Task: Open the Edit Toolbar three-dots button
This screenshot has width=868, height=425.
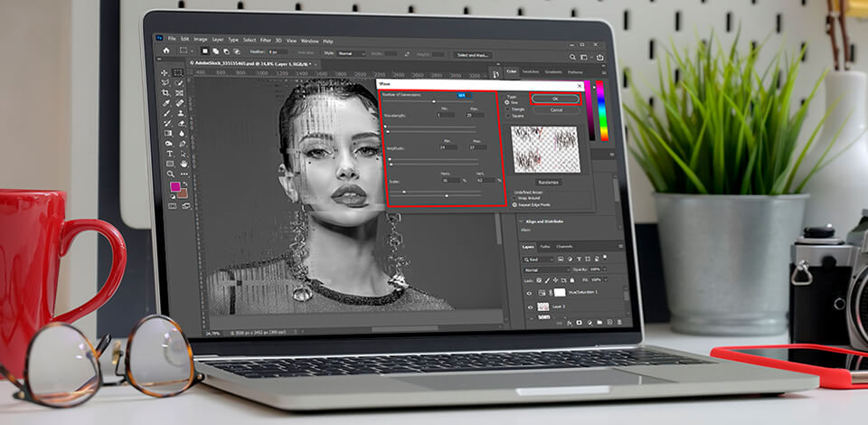Action: 184,174
